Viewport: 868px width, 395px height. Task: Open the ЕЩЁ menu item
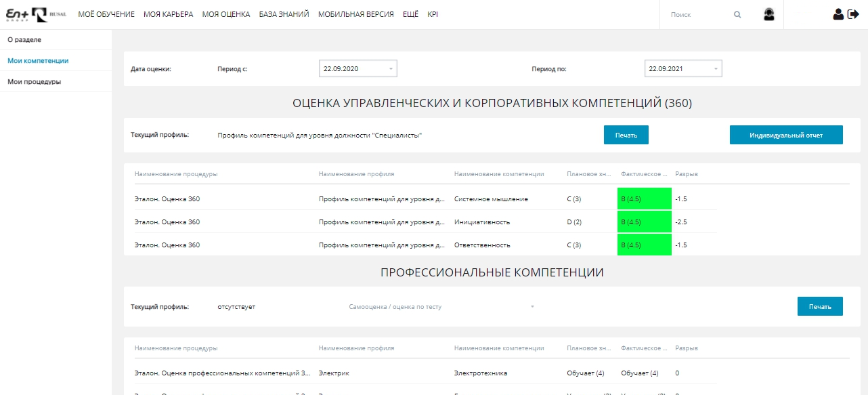pos(410,13)
